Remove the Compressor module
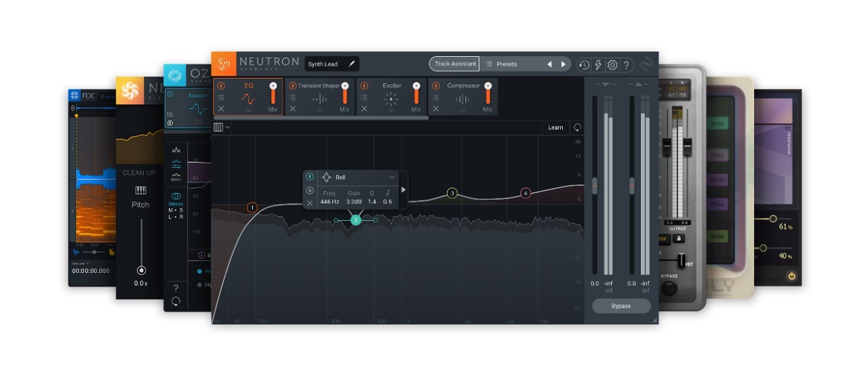The height and width of the screenshot is (380, 868). click(435, 108)
